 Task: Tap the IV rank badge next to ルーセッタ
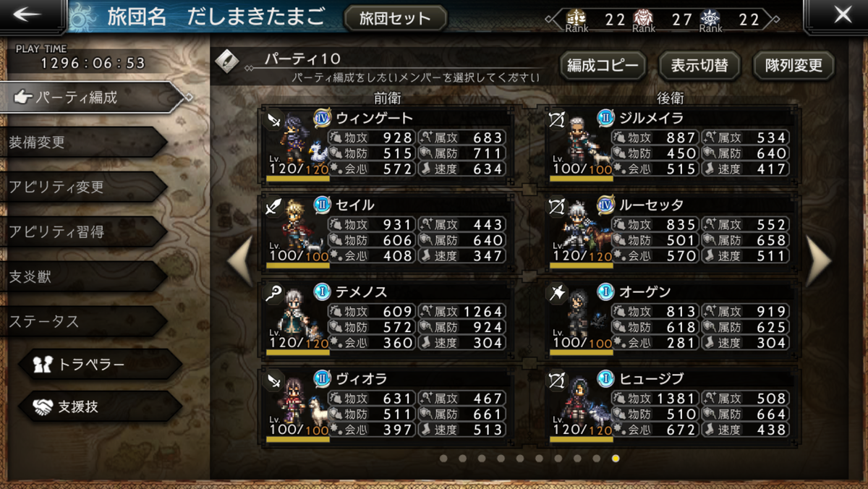(605, 205)
